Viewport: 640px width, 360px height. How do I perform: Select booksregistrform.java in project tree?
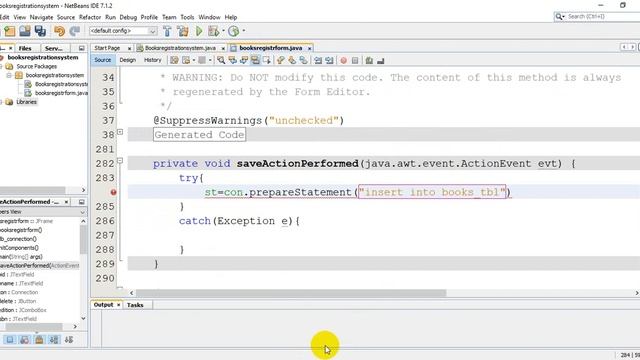coord(61,93)
